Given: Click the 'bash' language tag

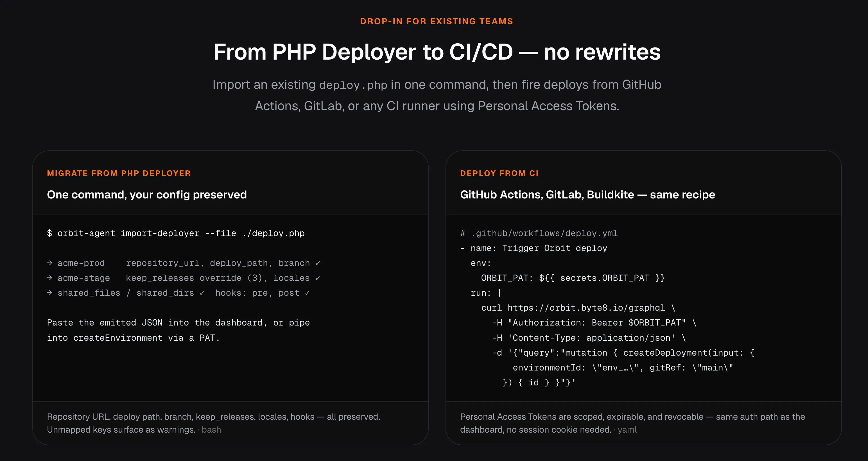Looking at the screenshot, I should click(211, 430).
